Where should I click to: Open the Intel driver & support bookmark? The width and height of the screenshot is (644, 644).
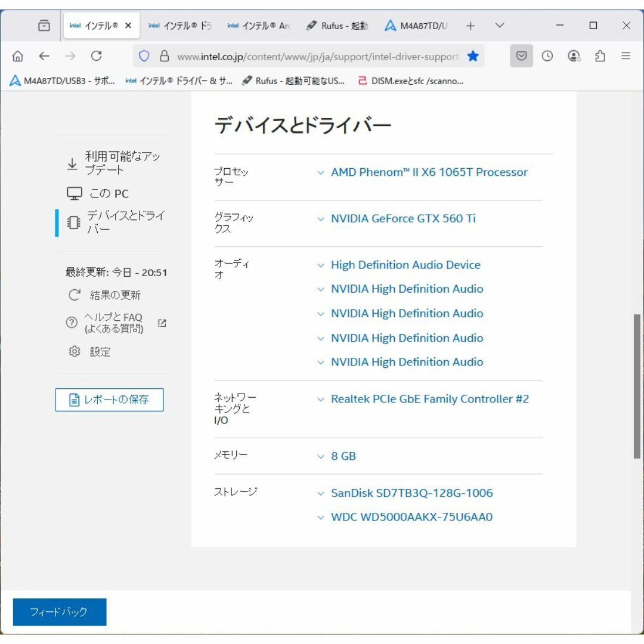(179, 81)
